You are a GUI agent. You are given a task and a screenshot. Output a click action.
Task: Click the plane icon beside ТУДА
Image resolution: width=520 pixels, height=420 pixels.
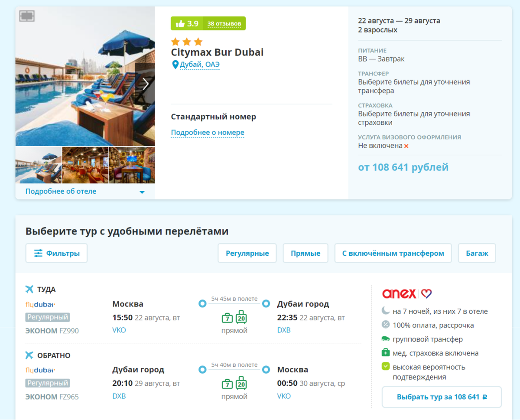click(29, 289)
